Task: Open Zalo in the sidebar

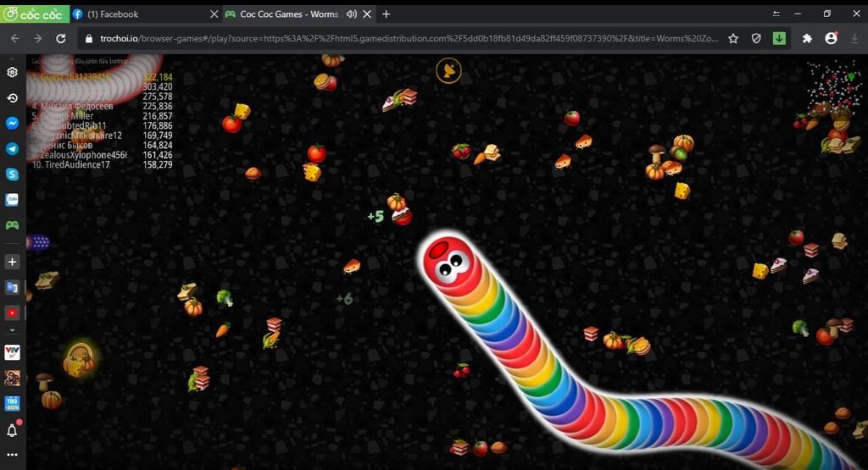Action: [12, 200]
